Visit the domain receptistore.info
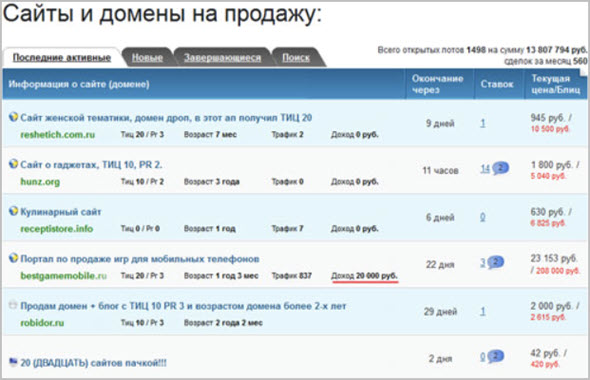The height and width of the screenshot is (380, 590). (56, 229)
